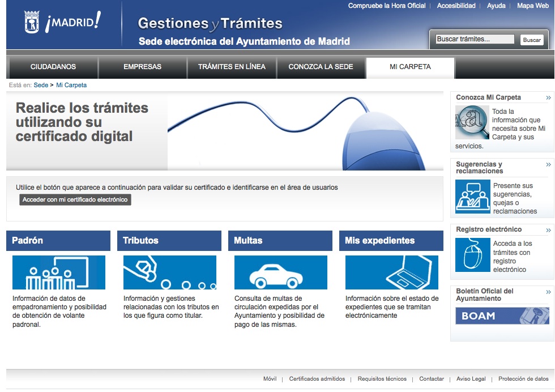
Task: Click the Mi Carpeta breadcrumb link
Action: [71, 85]
